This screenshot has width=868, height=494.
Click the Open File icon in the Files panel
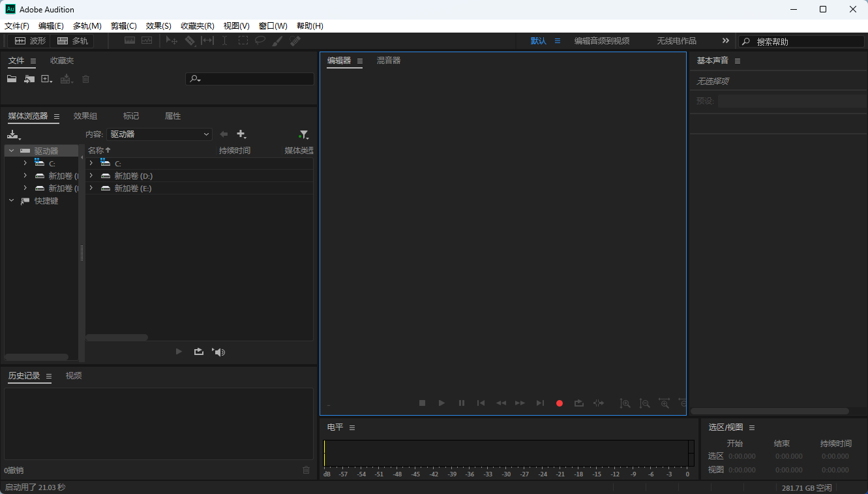[x=11, y=78]
